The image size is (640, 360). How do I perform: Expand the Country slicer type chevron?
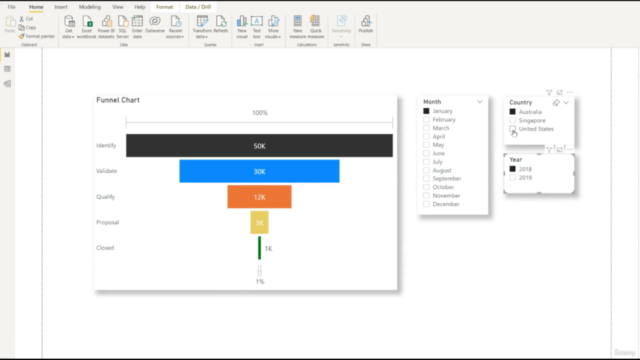[x=566, y=102]
